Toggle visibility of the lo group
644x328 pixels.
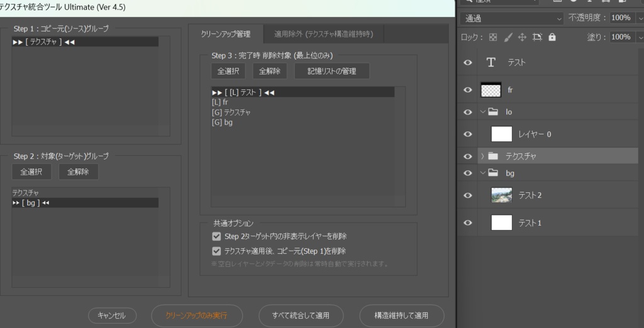coord(467,112)
